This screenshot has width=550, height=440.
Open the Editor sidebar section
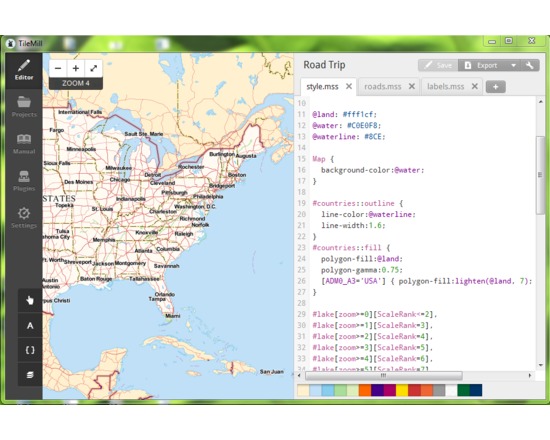point(24,70)
